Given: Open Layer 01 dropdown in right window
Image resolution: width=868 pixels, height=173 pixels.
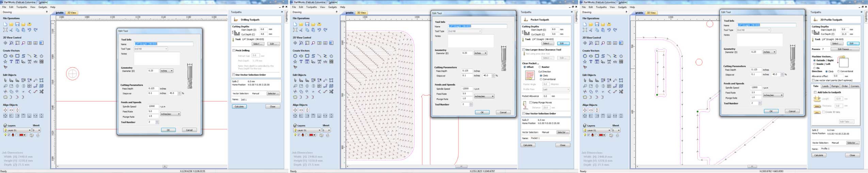Looking at the screenshot, I should (x=597, y=130).
